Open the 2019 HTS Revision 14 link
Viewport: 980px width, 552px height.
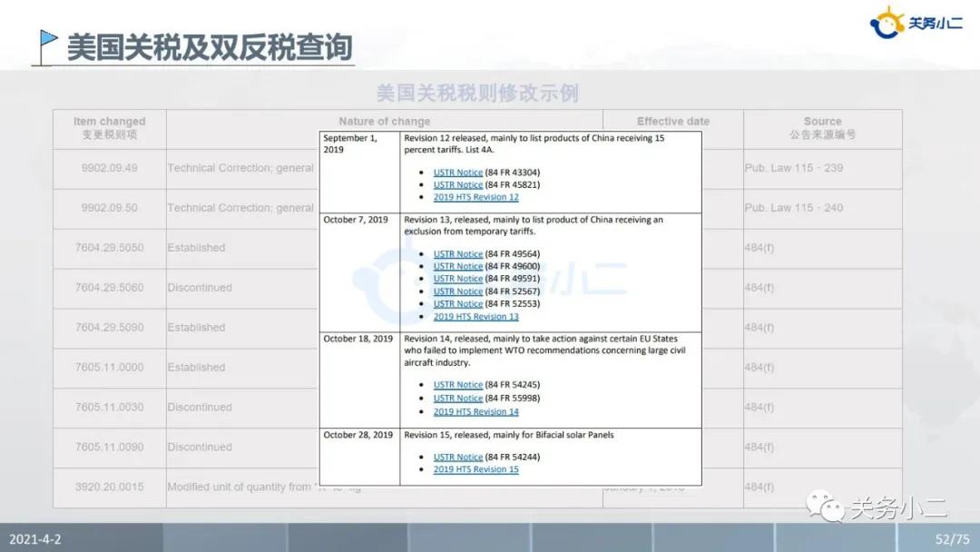click(475, 412)
